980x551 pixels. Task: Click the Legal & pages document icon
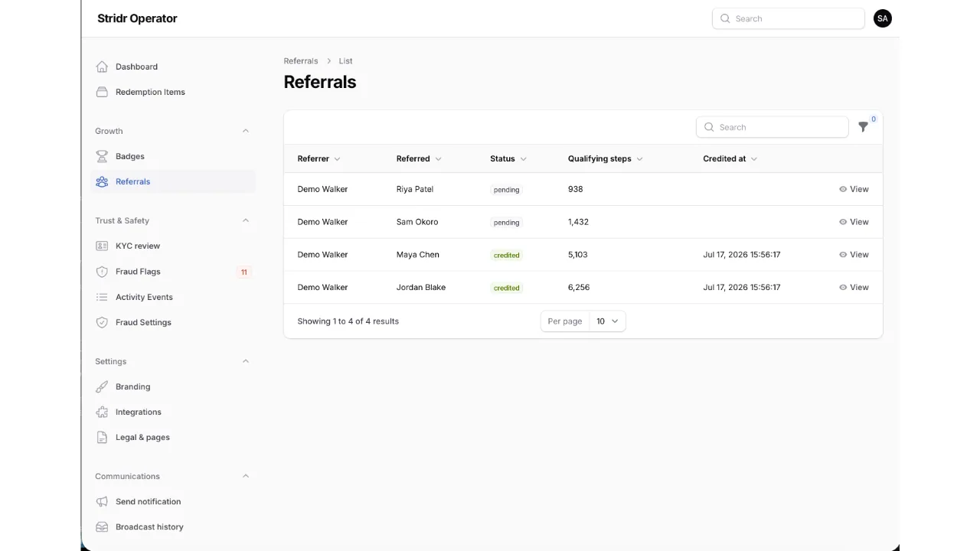click(102, 437)
